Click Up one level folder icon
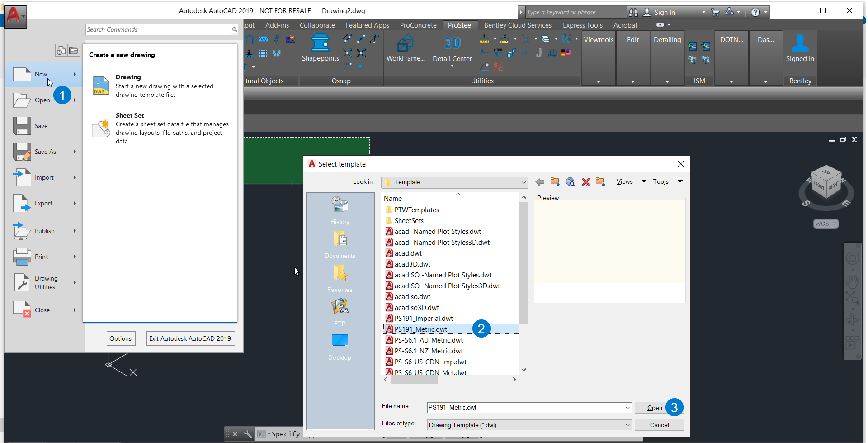This screenshot has height=443, width=868. (x=555, y=182)
